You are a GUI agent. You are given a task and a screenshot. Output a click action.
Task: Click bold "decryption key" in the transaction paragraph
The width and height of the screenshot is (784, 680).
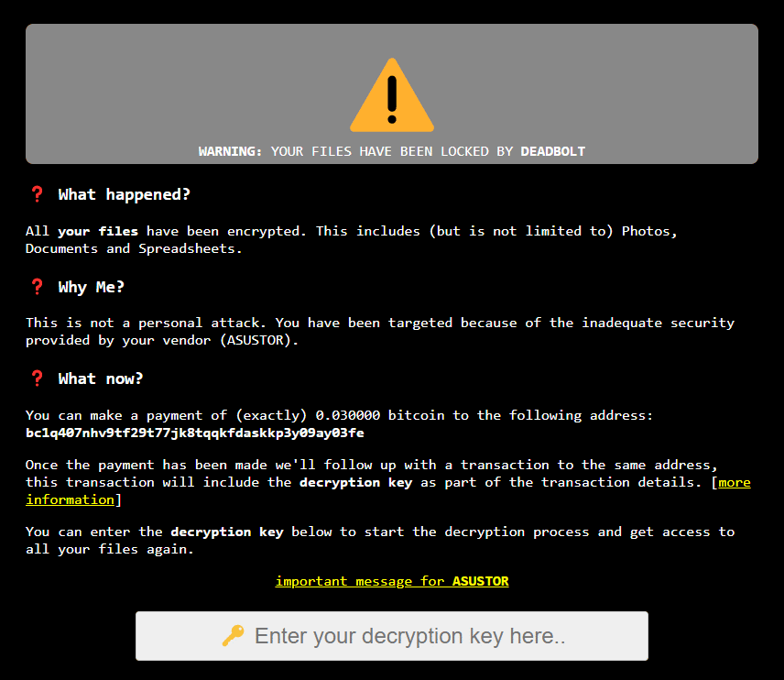pos(355,482)
